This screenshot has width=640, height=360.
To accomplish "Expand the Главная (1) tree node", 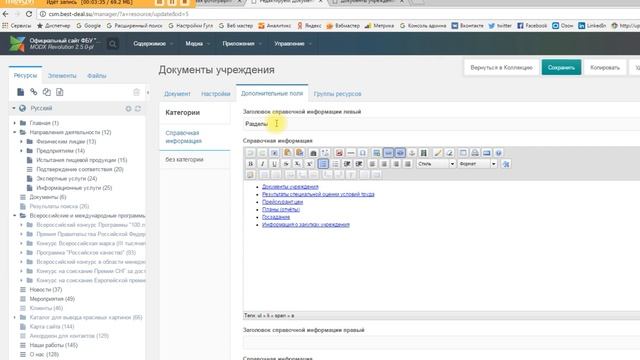I will click(15, 123).
